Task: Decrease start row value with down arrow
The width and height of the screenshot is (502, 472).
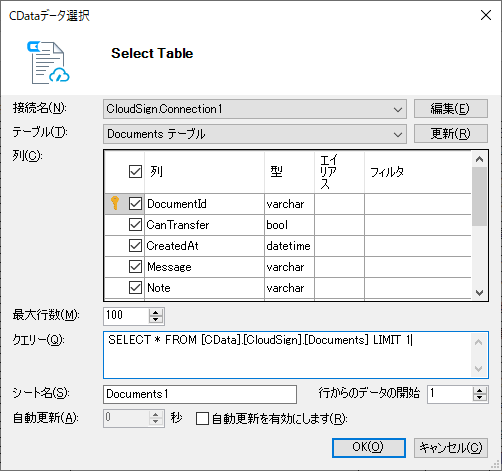Action: [x=480, y=398]
